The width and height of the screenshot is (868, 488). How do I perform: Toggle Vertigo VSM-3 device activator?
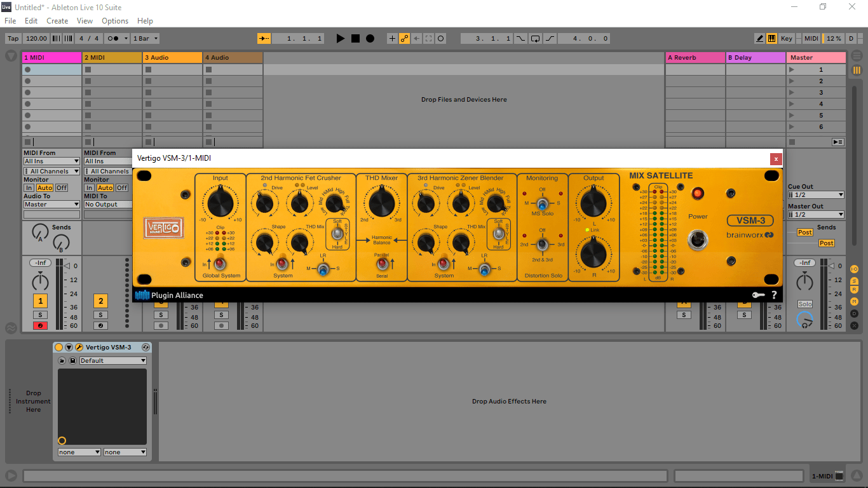pyautogui.click(x=59, y=348)
